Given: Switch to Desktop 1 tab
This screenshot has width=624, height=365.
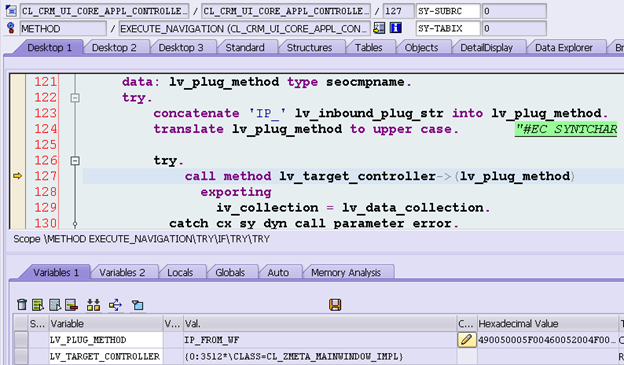Looking at the screenshot, I should (x=49, y=48).
